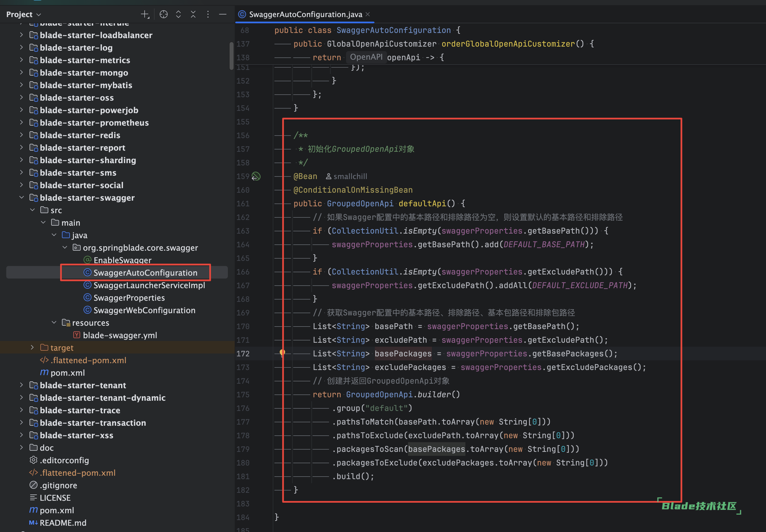Image resolution: width=766 pixels, height=532 pixels.
Task: Click the OpenAPI inlay type hint on line 138
Action: click(366, 57)
